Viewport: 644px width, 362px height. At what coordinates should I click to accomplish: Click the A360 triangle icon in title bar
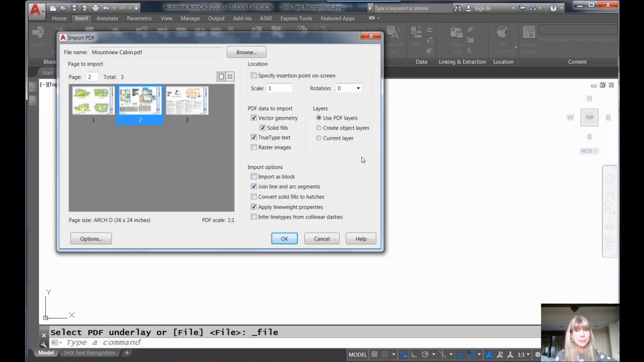(x=533, y=8)
